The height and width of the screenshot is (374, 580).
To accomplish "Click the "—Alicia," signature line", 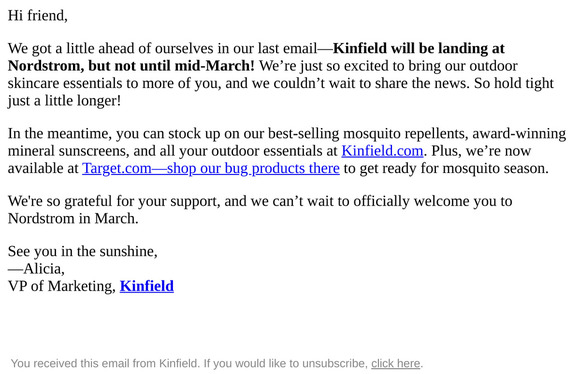I will tap(36, 269).
